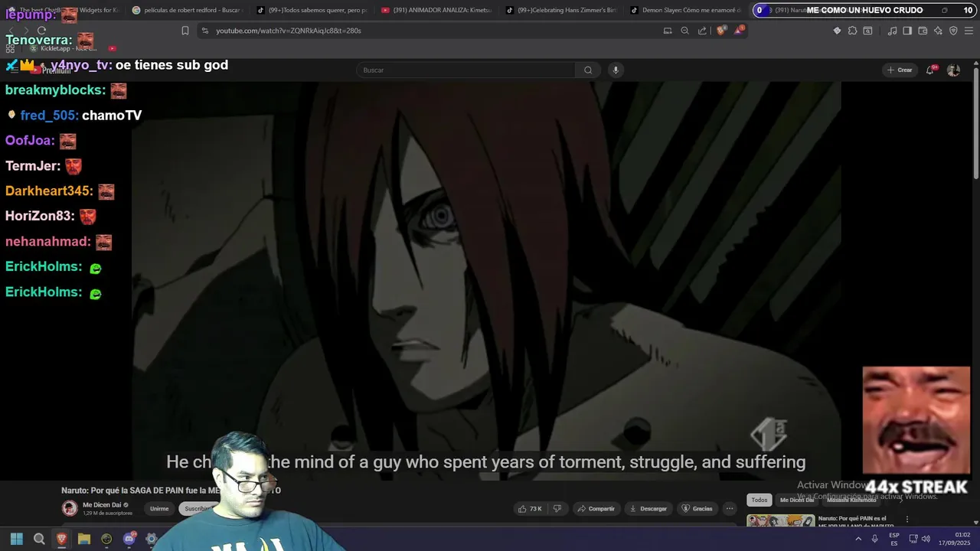Expand hidden system tray icons chevron
The image size is (980, 551).
(858, 540)
